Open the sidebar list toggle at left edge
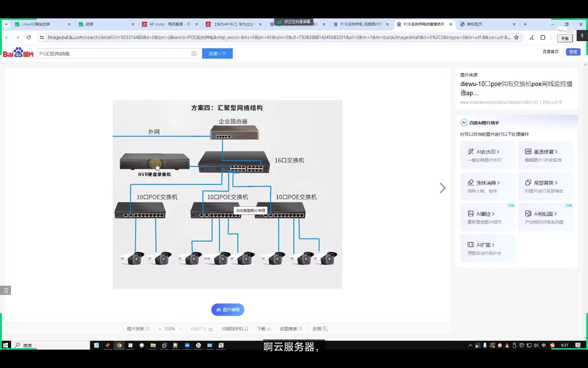The height and width of the screenshot is (368, 588). (x=6, y=290)
